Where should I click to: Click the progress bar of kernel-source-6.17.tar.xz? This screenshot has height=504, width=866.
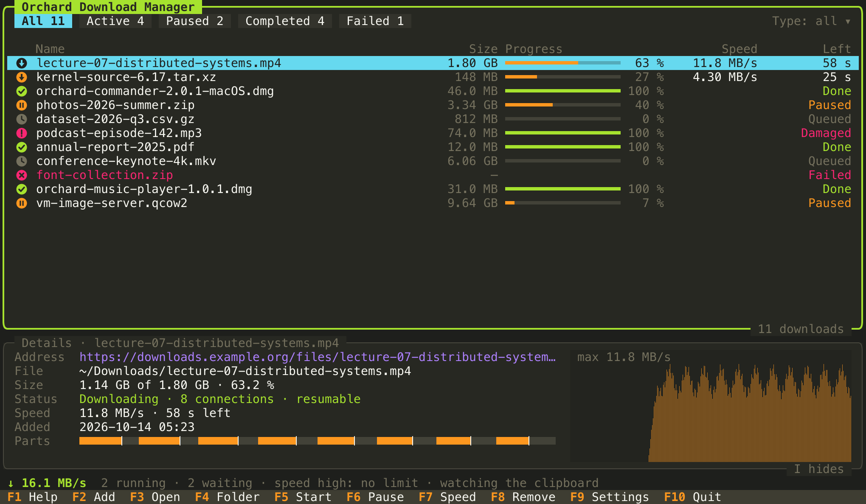pos(563,77)
